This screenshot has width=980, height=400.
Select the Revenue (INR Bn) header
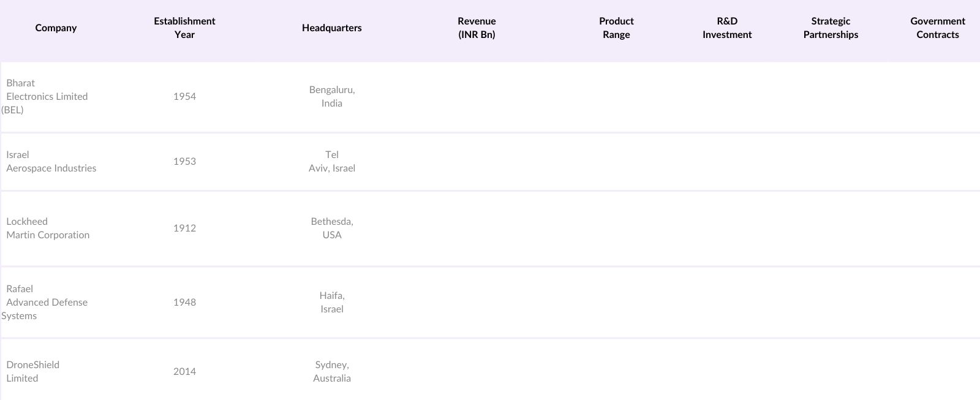[477, 28]
